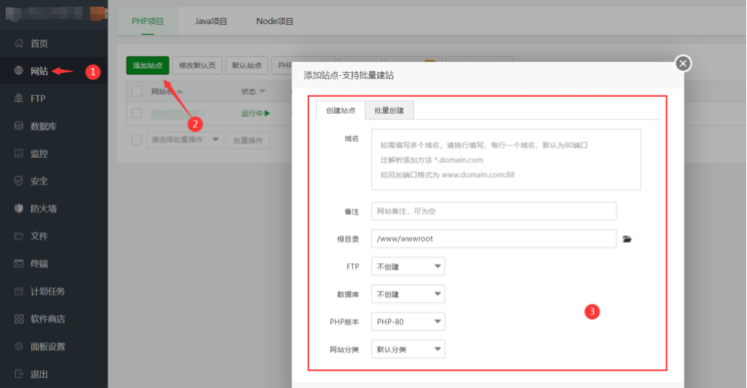Open the PHP版本 PHP-80 dropdown
The image size is (747, 388).
pyautogui.click(x=408, y=322)
